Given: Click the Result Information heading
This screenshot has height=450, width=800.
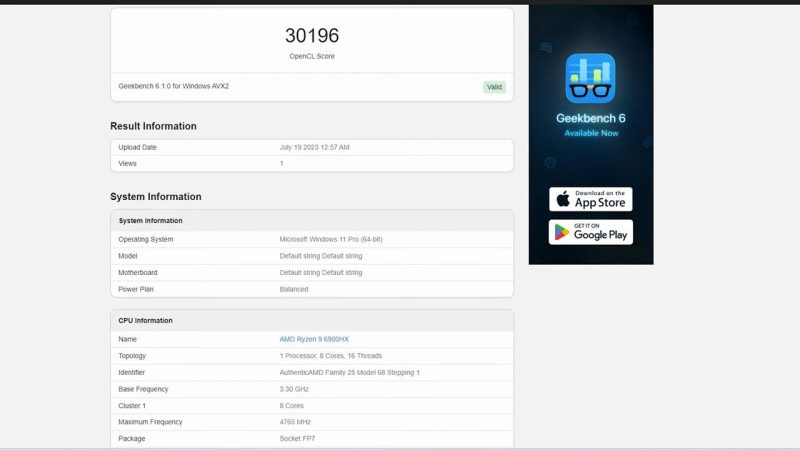Looking at the screenshot, I should click(153, 126).
